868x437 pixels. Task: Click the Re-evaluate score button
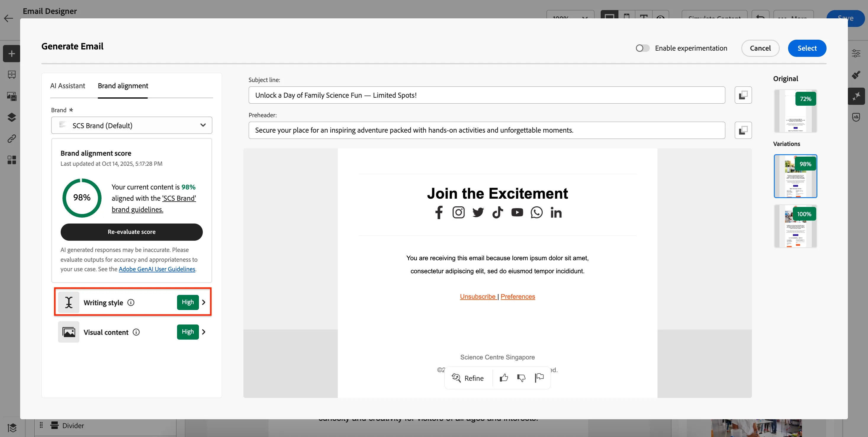pyautogui.click(x=131, y=232)
